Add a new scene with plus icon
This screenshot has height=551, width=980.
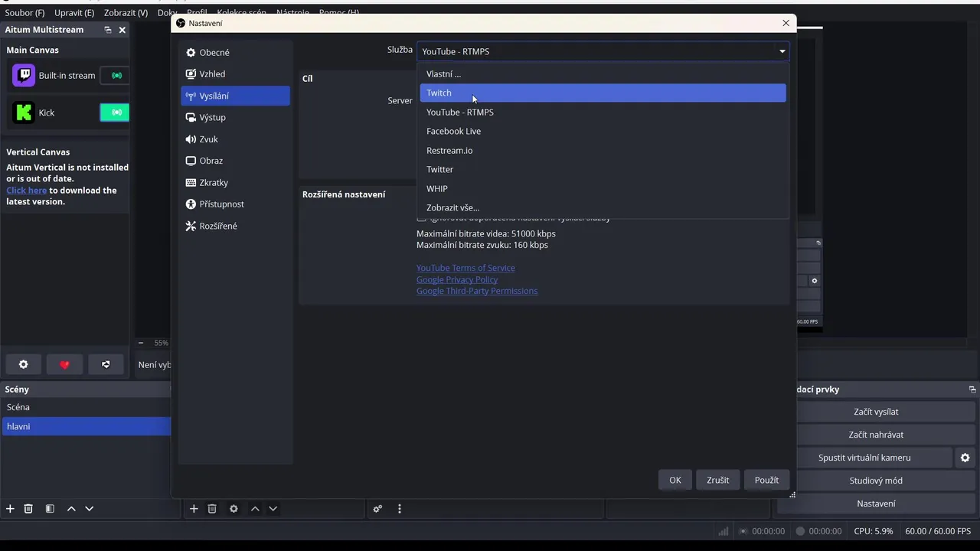click(10, 509)
